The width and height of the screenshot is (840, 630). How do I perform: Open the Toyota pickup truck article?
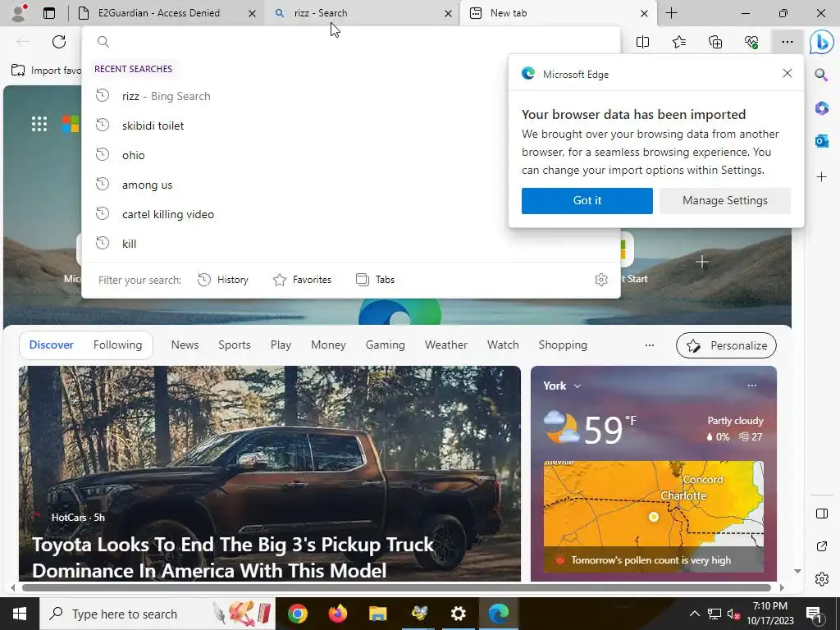click(x=269, y=473)
